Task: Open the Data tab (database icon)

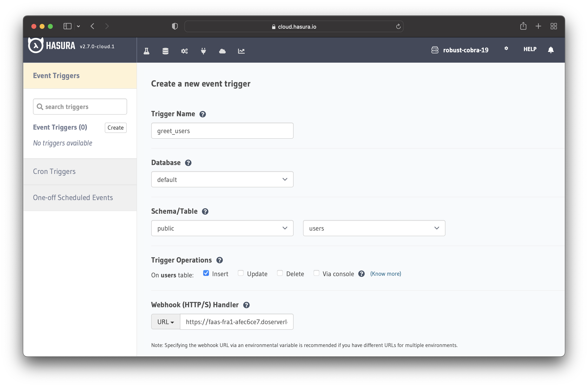Action: click(165, 51)
